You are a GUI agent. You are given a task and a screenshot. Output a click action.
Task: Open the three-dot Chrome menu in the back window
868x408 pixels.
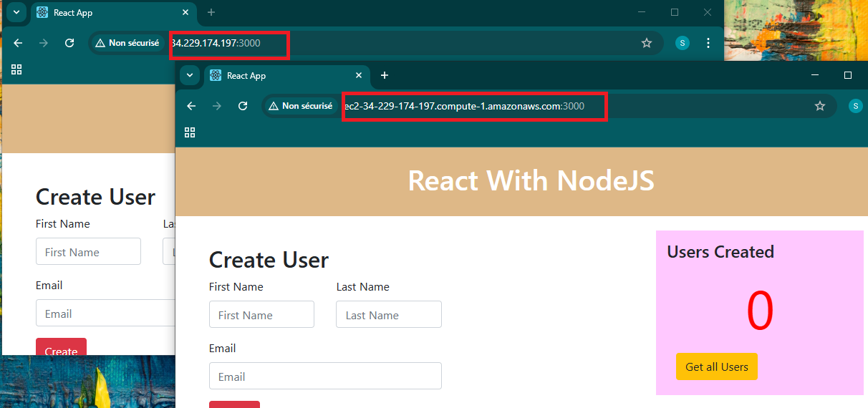tap(708, 43)
